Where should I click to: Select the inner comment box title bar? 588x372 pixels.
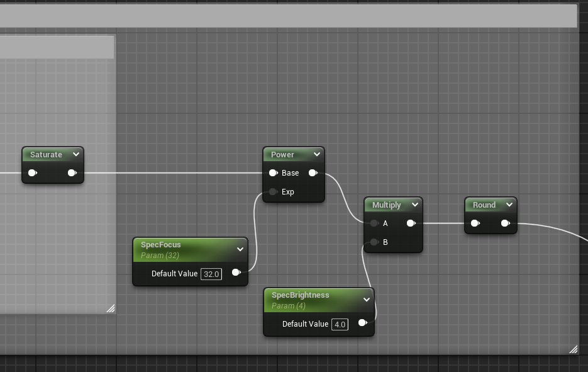click(x=57, y=47)
